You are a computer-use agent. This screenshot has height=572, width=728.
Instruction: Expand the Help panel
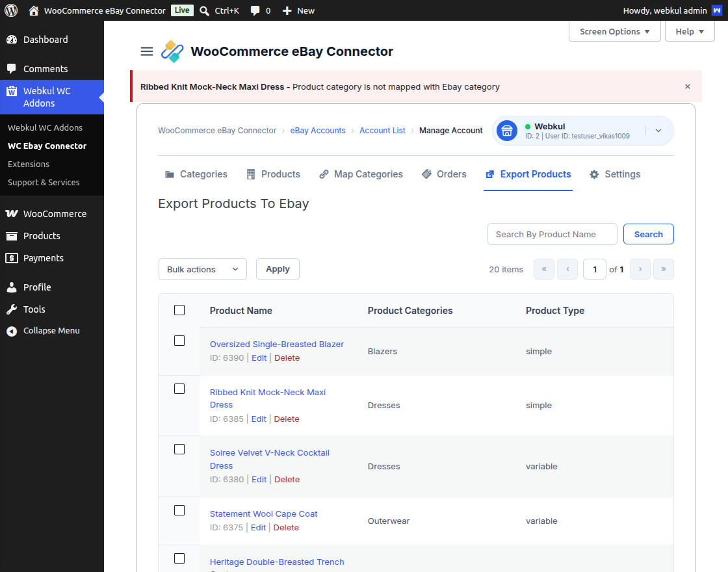[690, 32]
